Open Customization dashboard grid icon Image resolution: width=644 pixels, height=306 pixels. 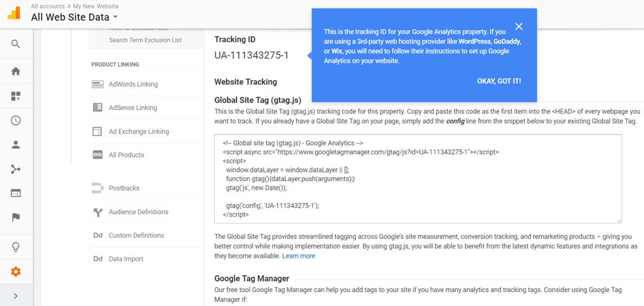click(x=16, y=96)
